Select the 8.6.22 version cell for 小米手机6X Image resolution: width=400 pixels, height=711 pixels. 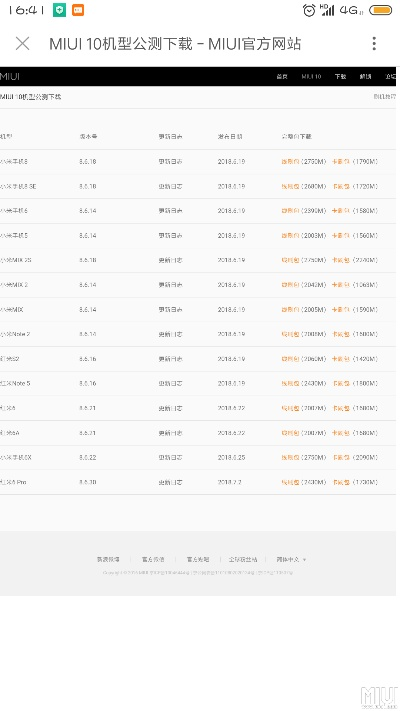pyautogui.click(x=88, y=458)
